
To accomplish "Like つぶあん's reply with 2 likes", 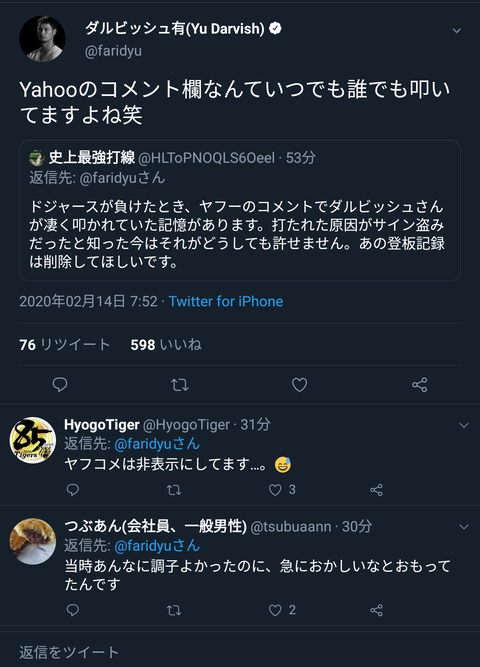I will 275,610.
